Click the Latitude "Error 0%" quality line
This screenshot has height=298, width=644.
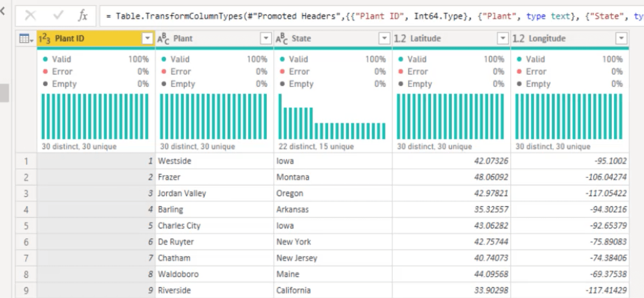[451, 71]
